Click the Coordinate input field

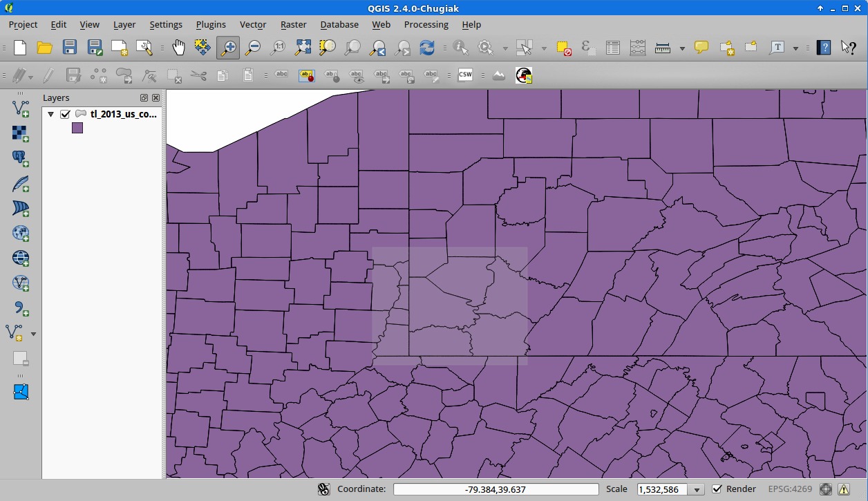click(496, 489)
